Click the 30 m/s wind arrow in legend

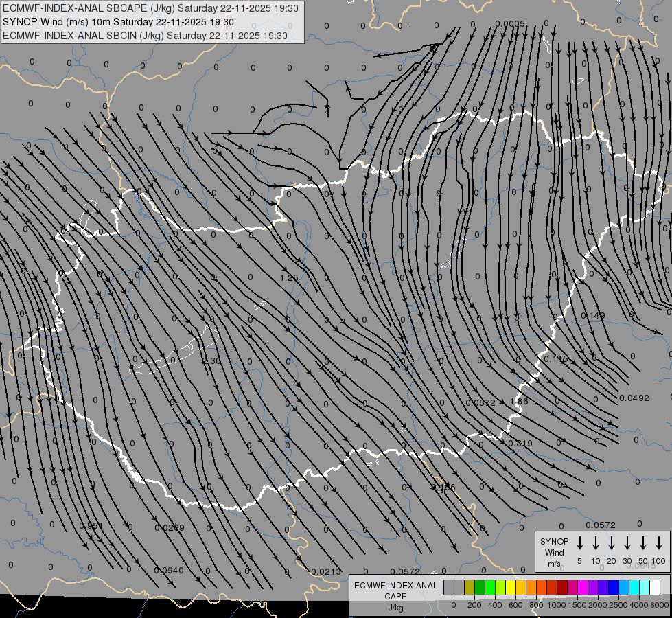click(627, 544)
